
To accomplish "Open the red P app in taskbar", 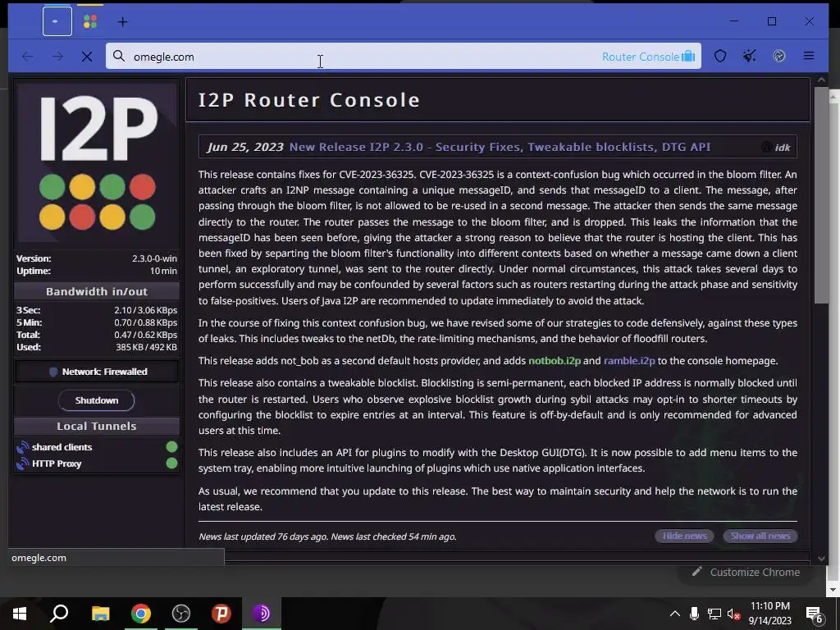I will [x=221, y=614].
